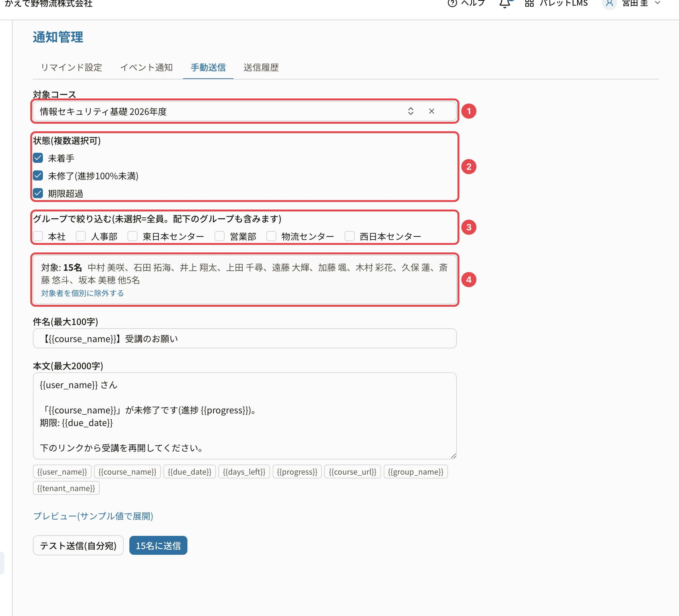679x616 pixels.
Task: Insert the {{course_name}} variable chip
Action: (x=127, y=471)
